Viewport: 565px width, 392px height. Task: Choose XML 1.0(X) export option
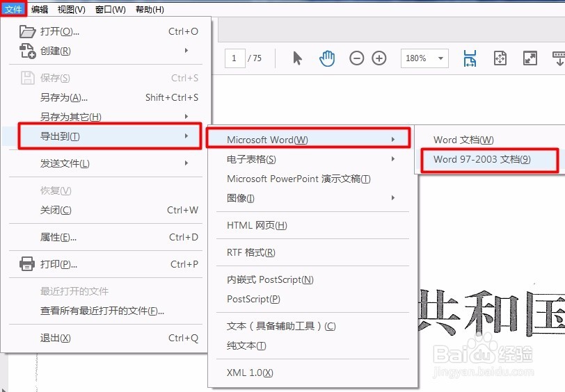313,373
